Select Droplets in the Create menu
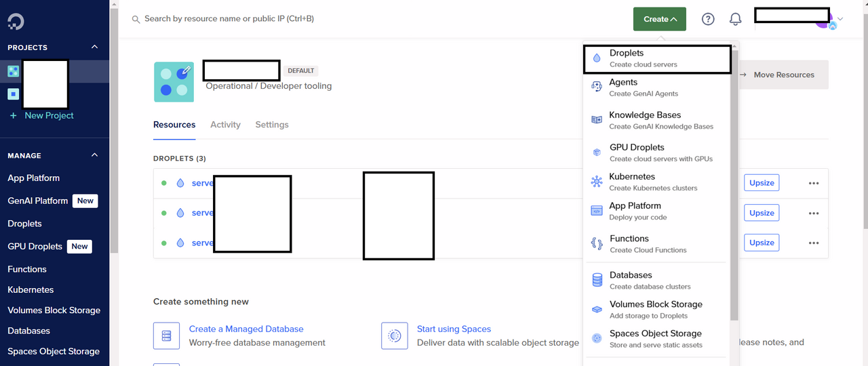Screen dimensions: 868x366 (x=657, y=59)
